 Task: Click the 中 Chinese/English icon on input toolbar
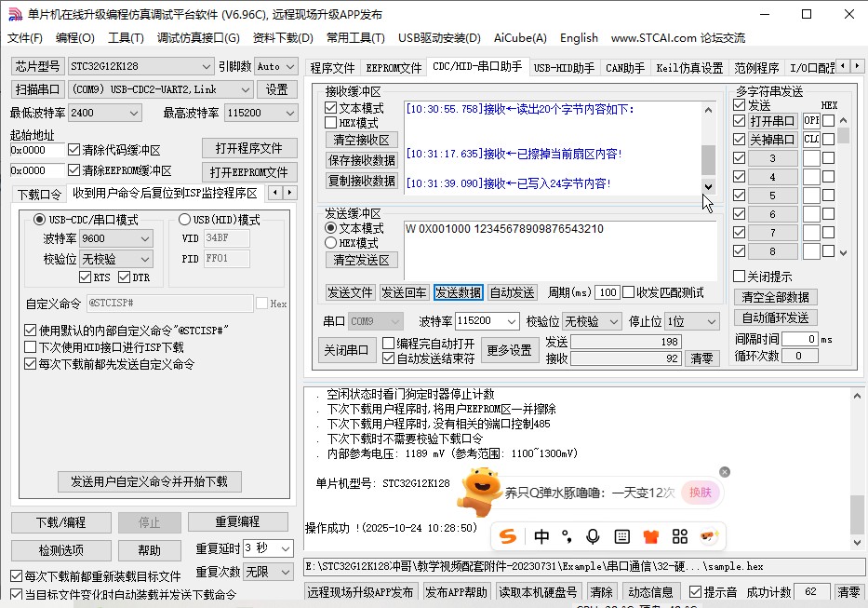(541, 537)
